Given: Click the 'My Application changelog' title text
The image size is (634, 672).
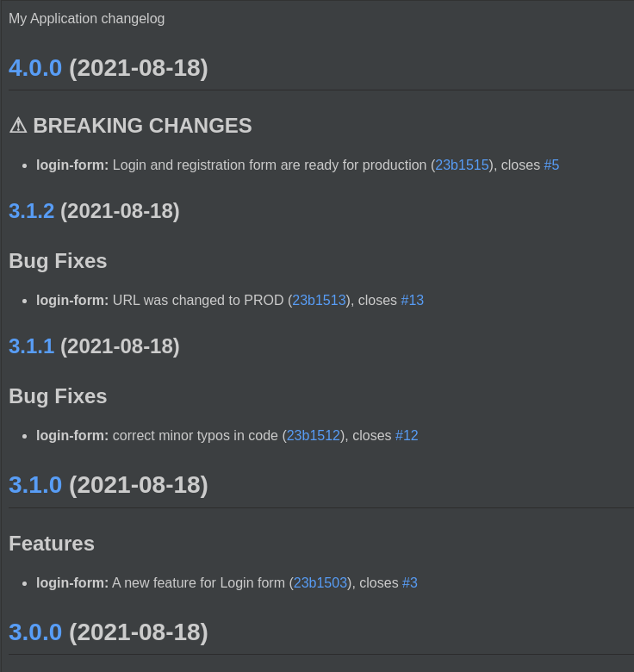Looking at the screenshot, I should pyautogui.click(x=86, y=19).
